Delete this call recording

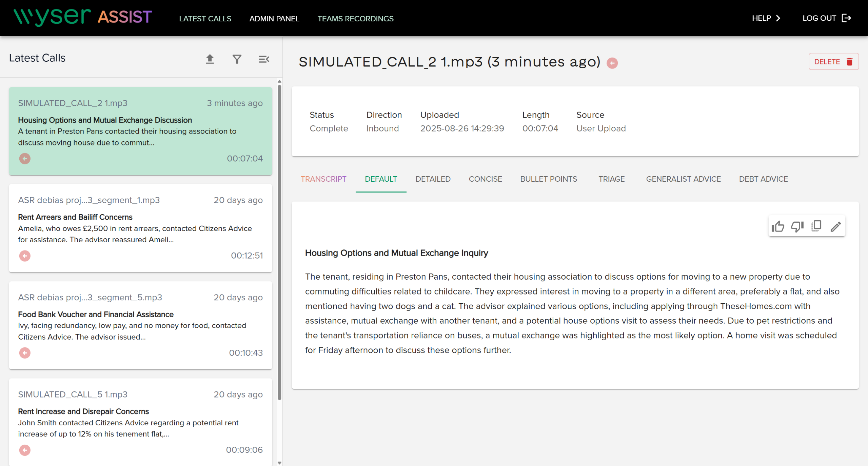coord(833,62)
